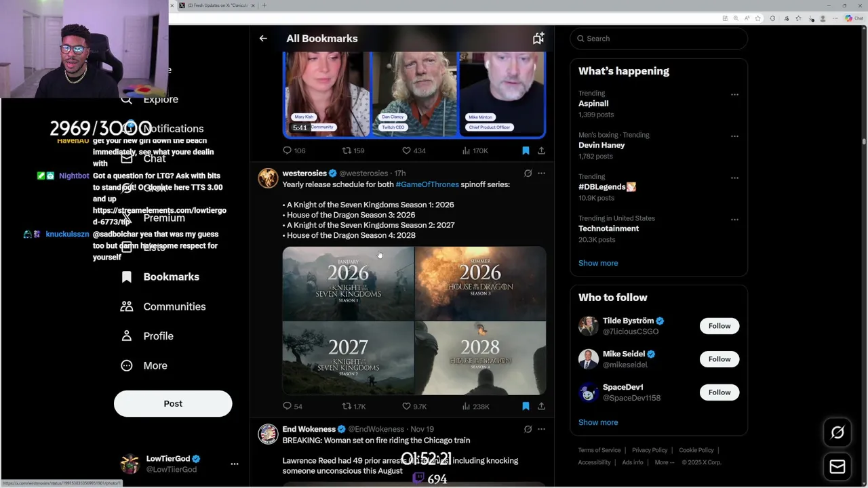
Task: Click the Post button
Action: pyautogui.click(x=173, y=403)
